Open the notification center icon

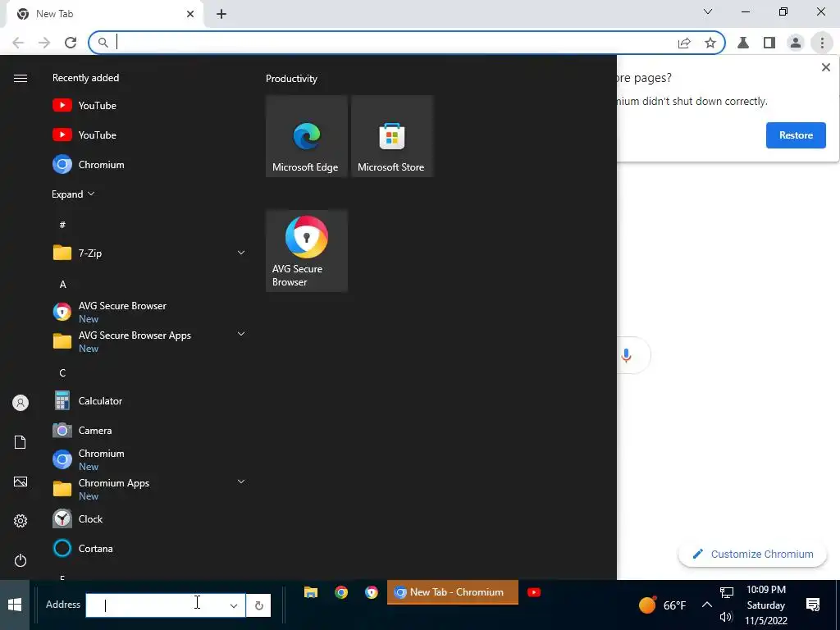(813, 605)
